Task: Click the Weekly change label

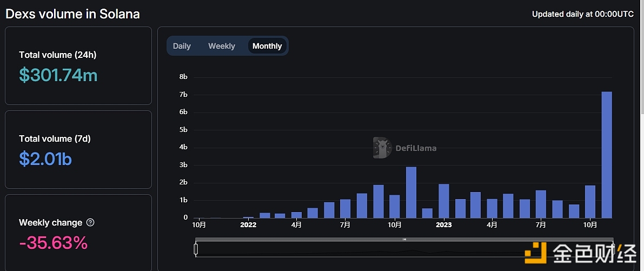Action: pos(51,222)
